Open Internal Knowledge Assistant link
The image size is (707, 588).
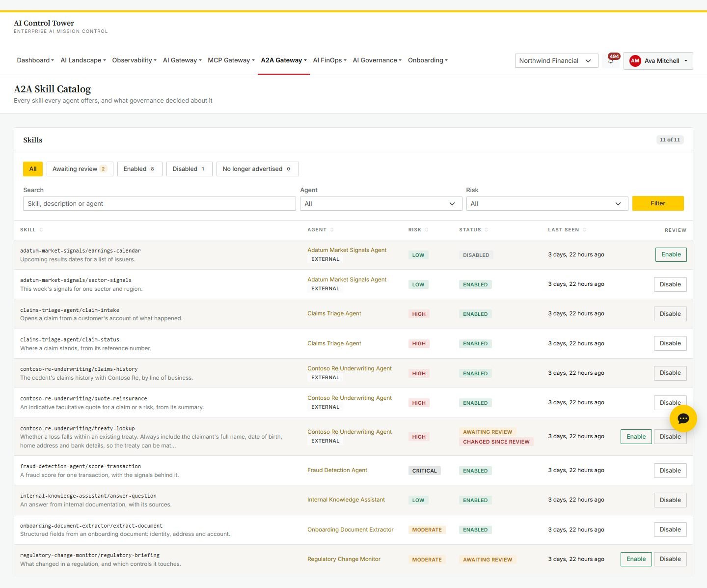coord(346,500)
